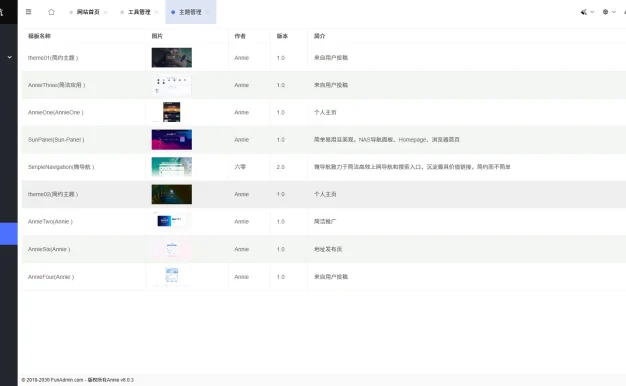Click version 2.0 in SimpleNavigation row
The image size is (626, 386).
pyautogui.click(x=281, y=167)
